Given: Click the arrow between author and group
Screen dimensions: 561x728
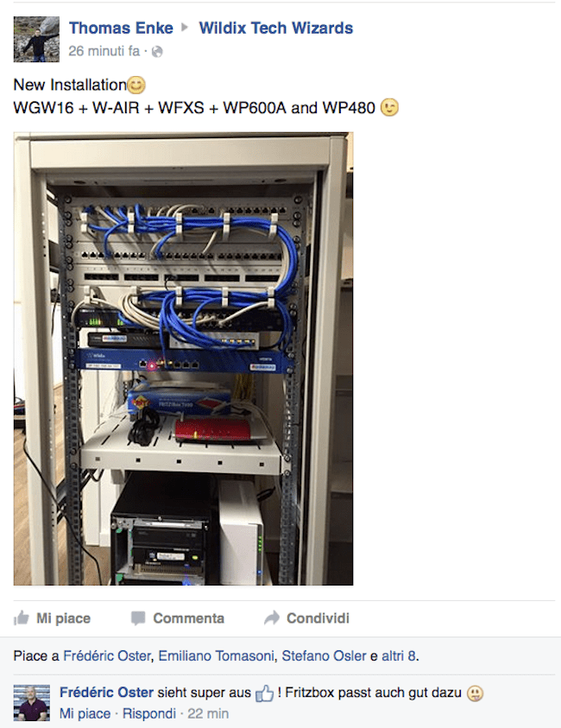Looking at the screenshot, I should tap(185, 28).
